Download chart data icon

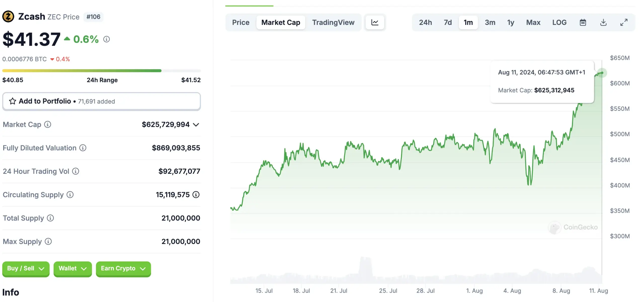click(603, 22)
